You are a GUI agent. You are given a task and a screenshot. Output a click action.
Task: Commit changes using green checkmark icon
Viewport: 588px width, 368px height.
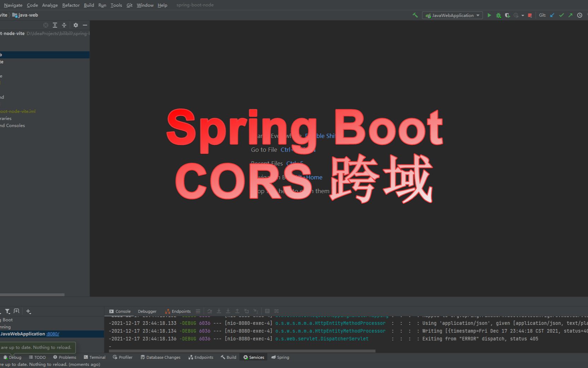(561, 15)
